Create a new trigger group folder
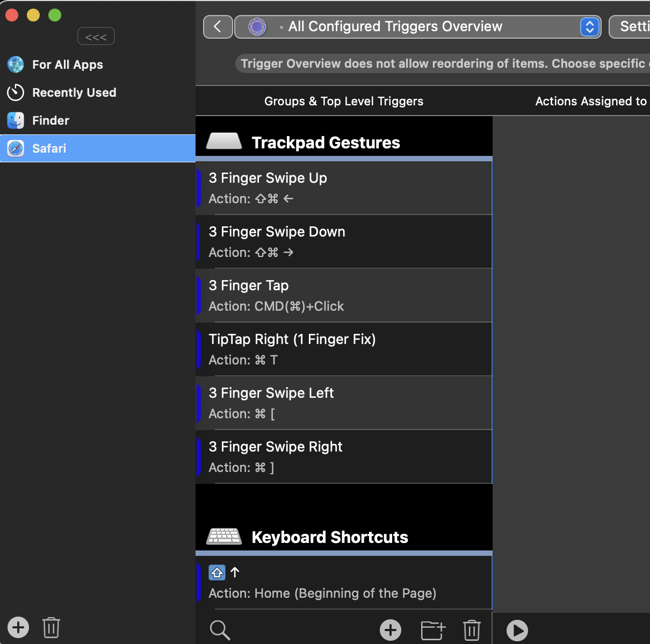 433,630
